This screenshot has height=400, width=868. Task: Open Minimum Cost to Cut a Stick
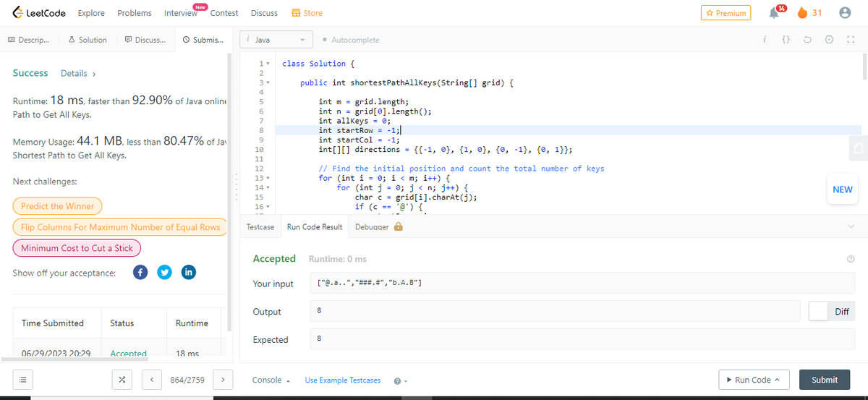77,248
